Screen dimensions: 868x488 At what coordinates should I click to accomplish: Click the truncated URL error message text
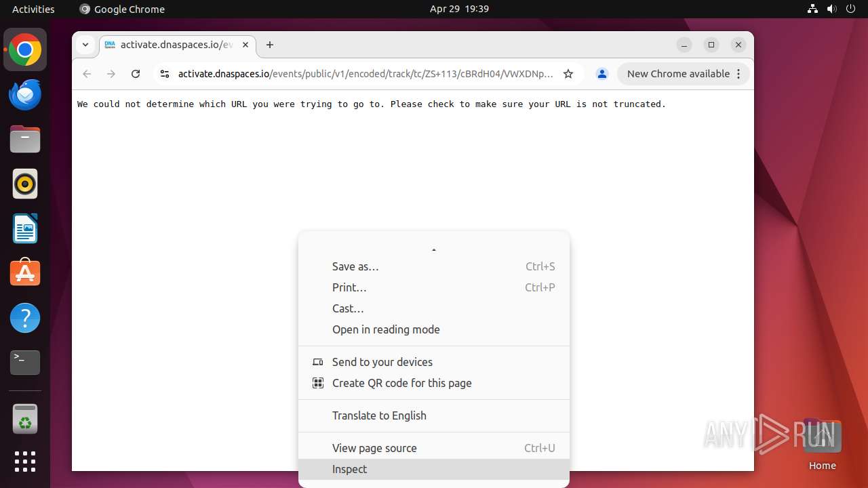pos(372,104)
